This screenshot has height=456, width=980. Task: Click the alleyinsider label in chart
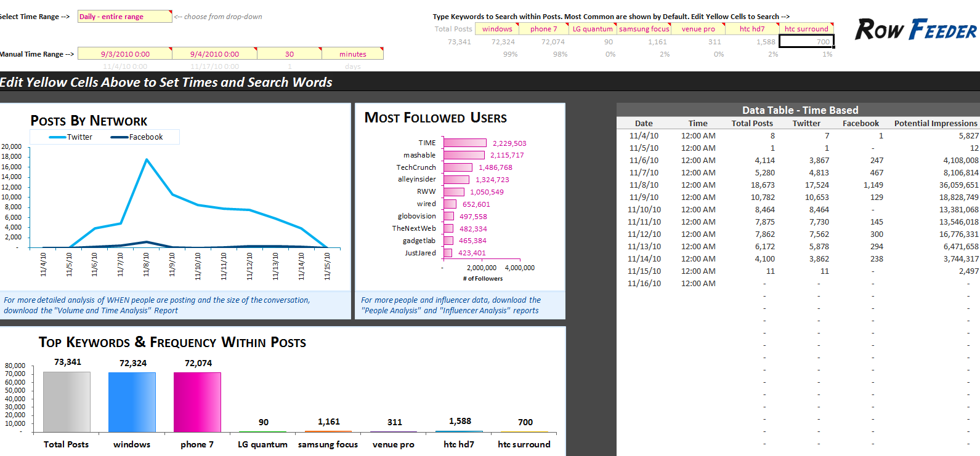(417, 180)
